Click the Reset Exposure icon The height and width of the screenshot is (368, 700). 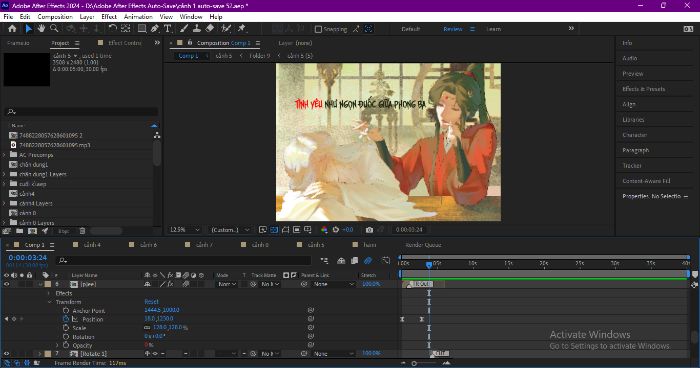point(335,230)
